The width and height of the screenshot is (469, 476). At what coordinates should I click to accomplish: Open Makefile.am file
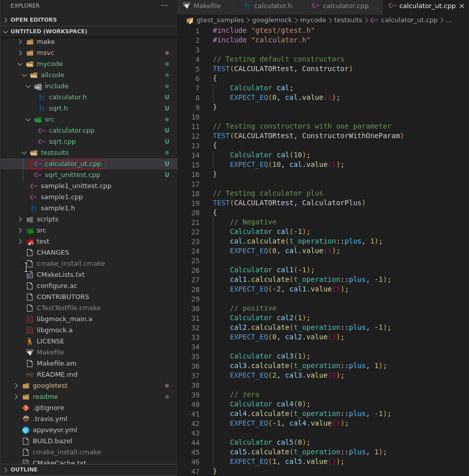tap(56, 364)
